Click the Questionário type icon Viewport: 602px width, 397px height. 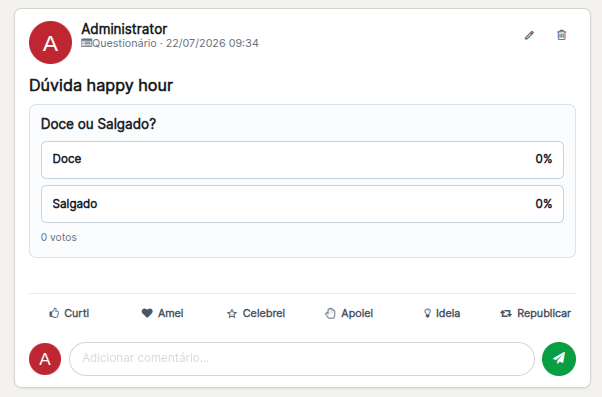86,43
